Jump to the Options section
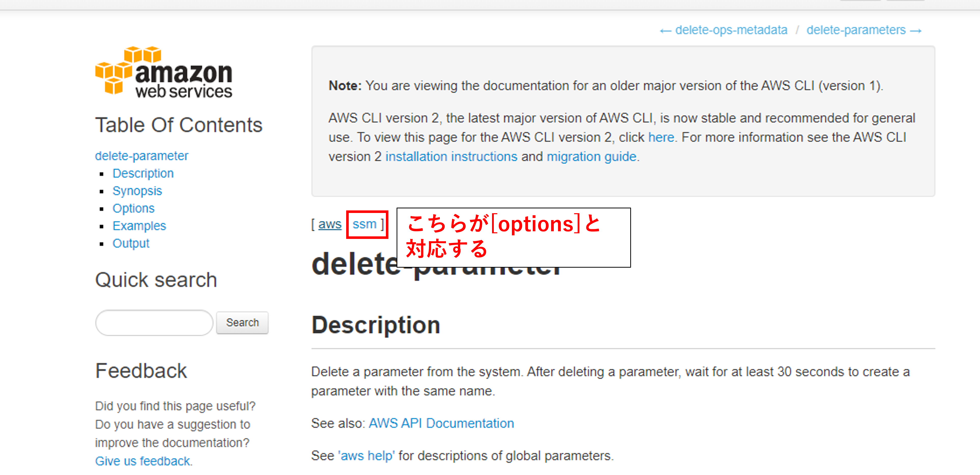The width and height of the screenshot is (980, 475). (x=133, y=208)
